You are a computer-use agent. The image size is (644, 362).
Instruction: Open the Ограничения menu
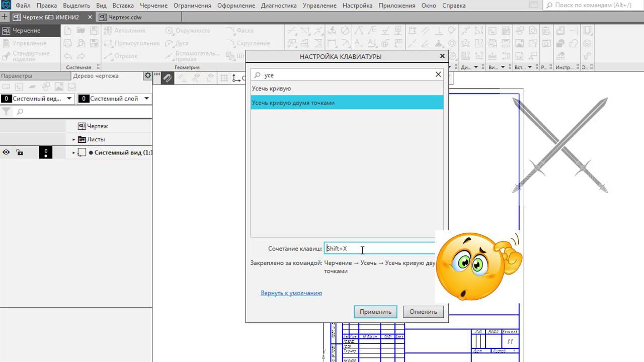[x=193, y=6]
